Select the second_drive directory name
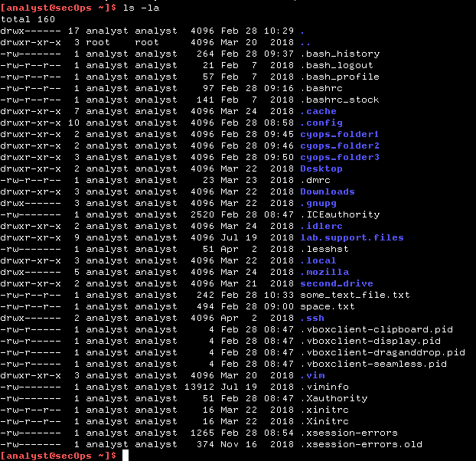476x461 pixels. click(337, 283)
